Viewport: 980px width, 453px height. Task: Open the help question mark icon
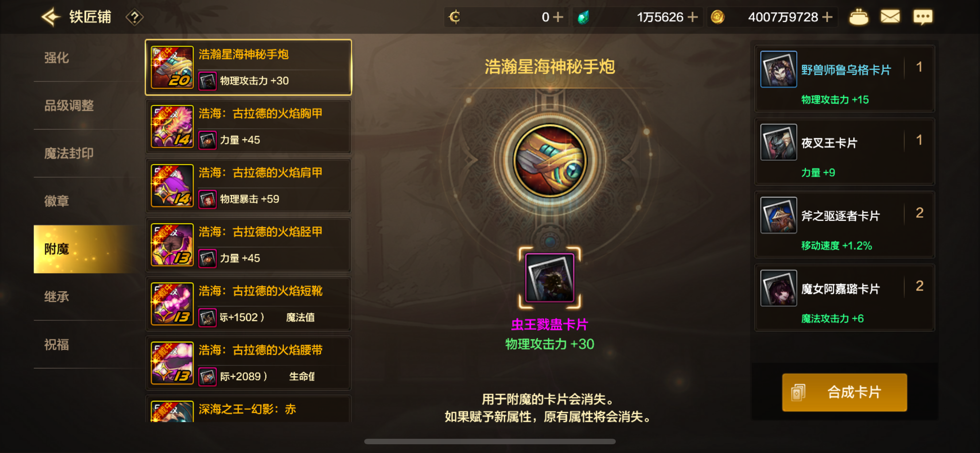pos(134,17)
